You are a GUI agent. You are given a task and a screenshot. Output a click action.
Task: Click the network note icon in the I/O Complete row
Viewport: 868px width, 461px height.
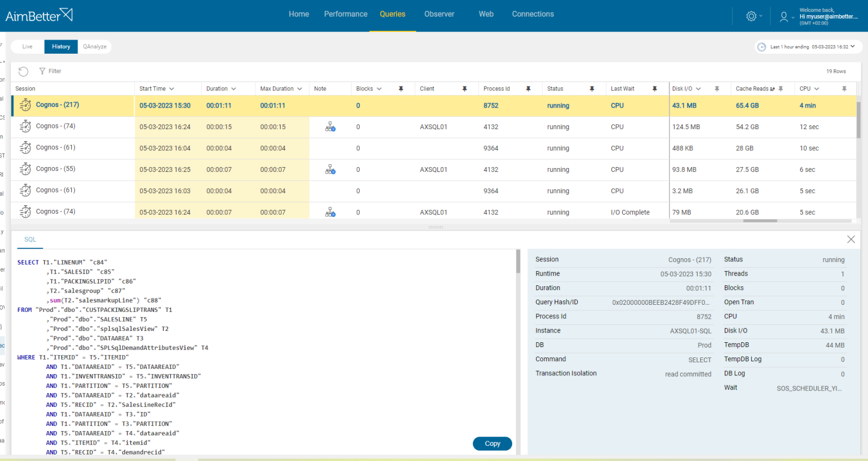tap(330, 212)
